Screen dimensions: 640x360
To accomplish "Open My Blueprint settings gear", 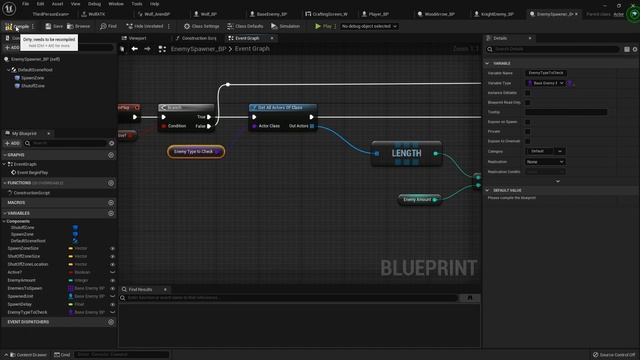I will point(111,143).
